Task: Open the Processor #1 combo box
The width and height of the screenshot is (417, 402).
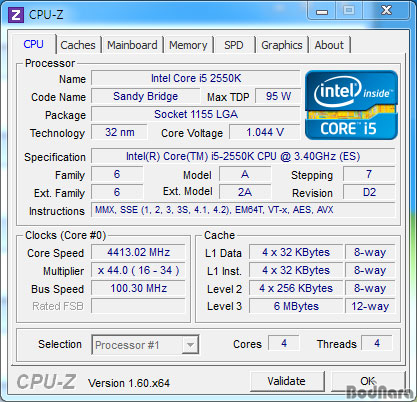Action: 145,345
